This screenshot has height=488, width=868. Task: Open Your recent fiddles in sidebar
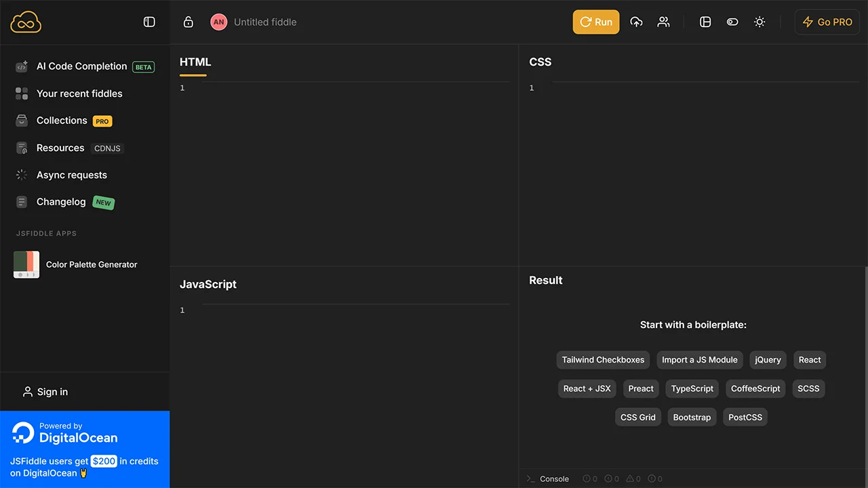click(x=79, y=94)
